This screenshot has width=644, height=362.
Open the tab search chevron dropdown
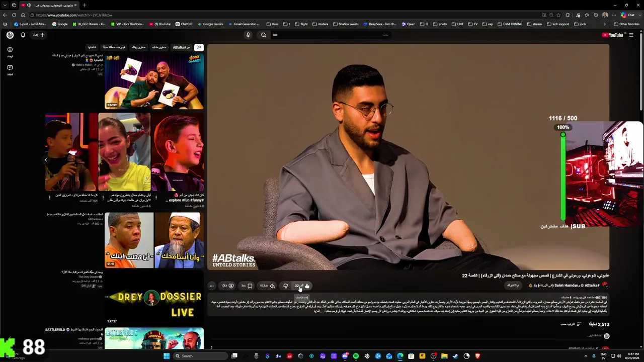tap(5, 5)
